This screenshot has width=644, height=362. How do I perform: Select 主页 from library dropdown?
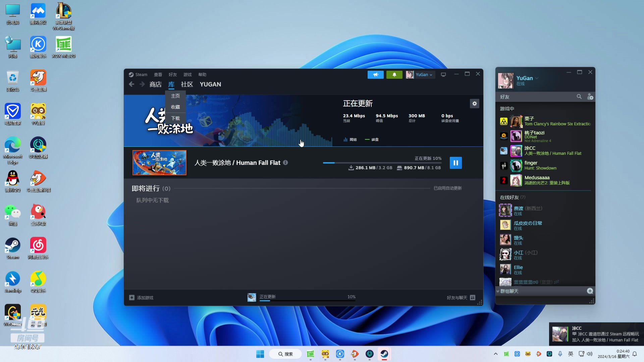[175, 96]
